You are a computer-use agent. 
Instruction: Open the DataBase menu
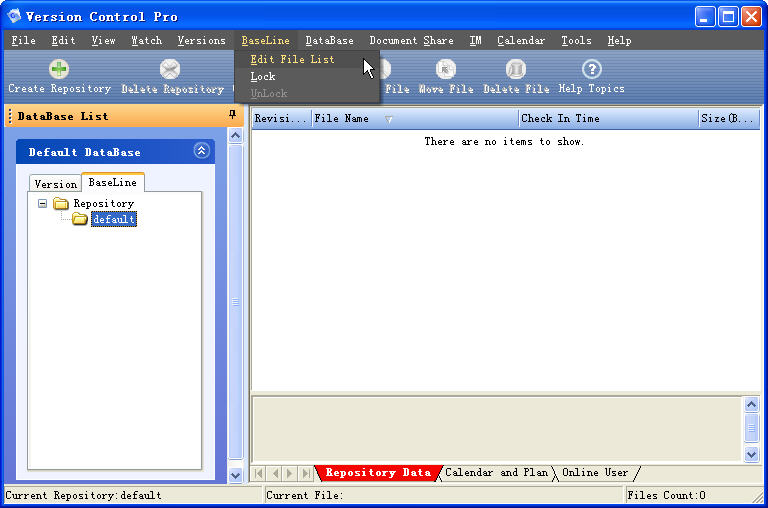pos(329,40)
